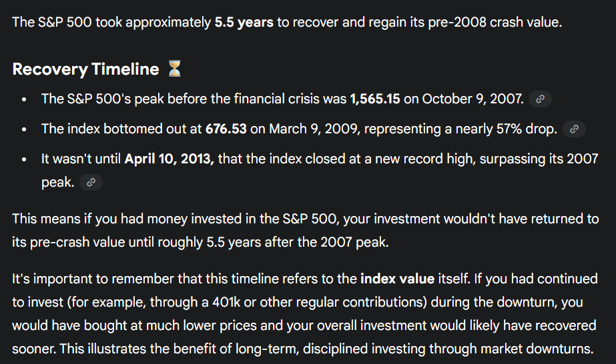Click the bold "April 10, 2013," date
Image resolution: width=616 pixels, height=364 pixels.
click(x=169, y=160)
